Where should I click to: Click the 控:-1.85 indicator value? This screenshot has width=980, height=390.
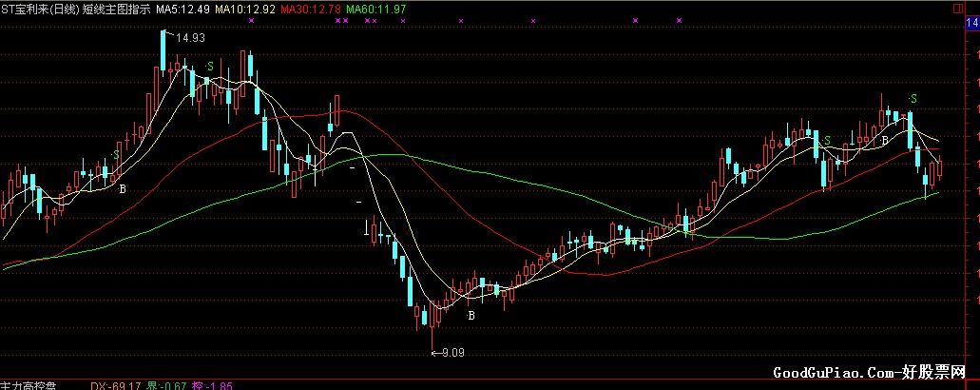tap(213, 387)
